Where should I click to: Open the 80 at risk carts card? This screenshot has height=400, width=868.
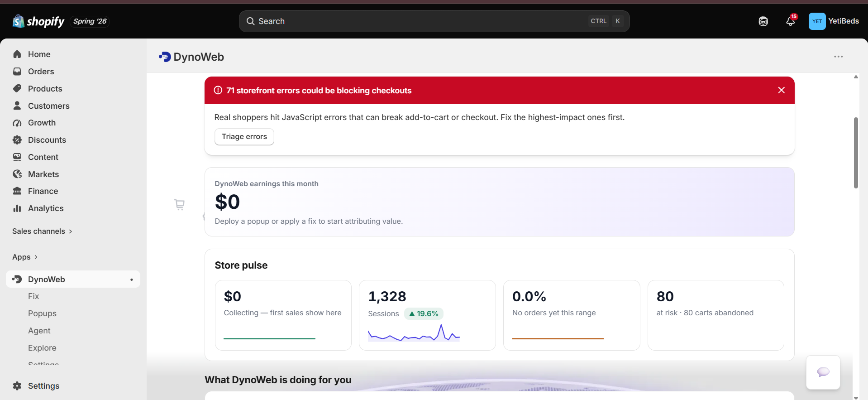[716, 315]
